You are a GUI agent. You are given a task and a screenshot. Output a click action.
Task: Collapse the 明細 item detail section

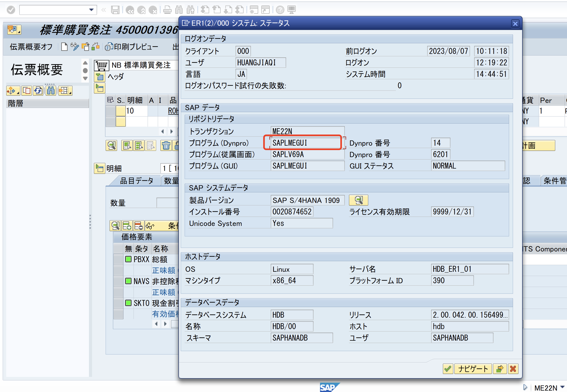[x=99, y=168]
